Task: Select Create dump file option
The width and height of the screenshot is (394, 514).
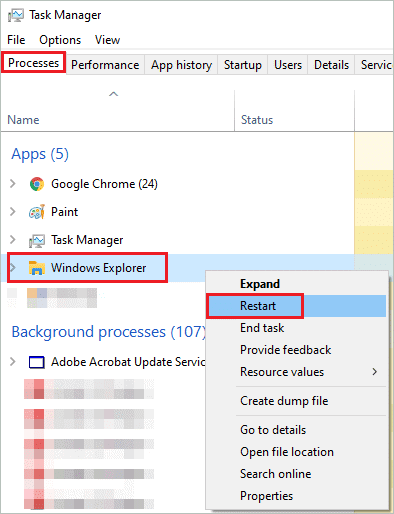Action: [x=296, y=401]
